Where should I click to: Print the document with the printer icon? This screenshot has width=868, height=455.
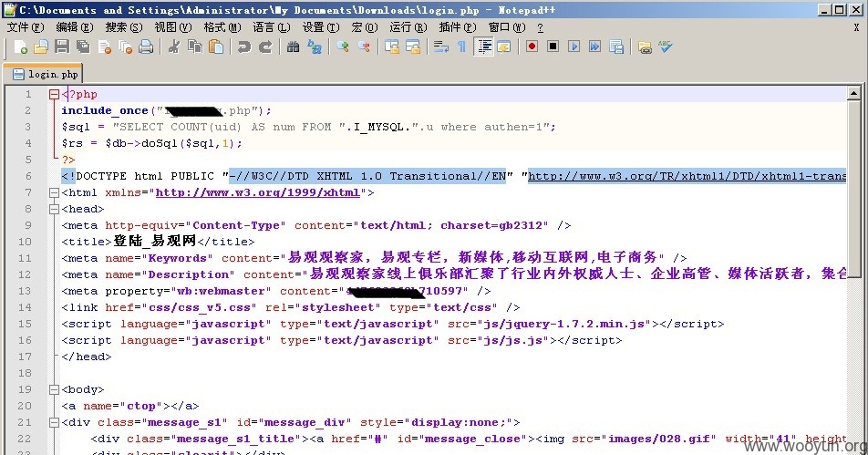(146, 47)
